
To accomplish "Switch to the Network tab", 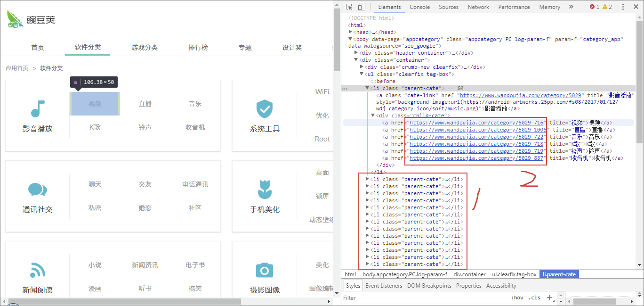I will pyautogui.click(x=478, y=7).
